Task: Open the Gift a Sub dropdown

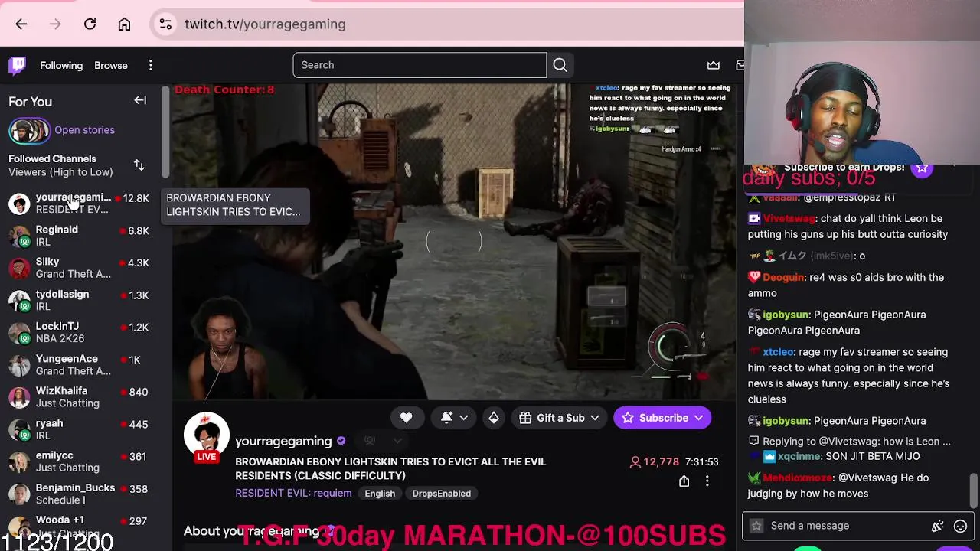Action: [x=560, y=418]
